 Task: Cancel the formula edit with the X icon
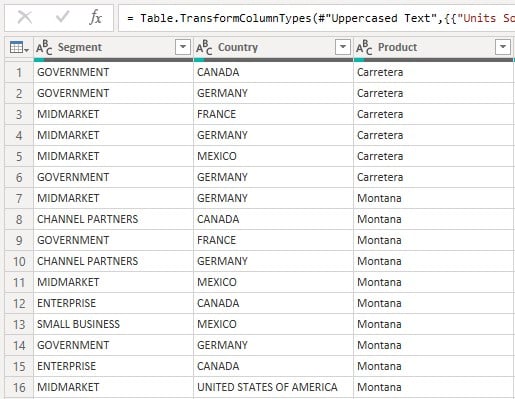25,17
